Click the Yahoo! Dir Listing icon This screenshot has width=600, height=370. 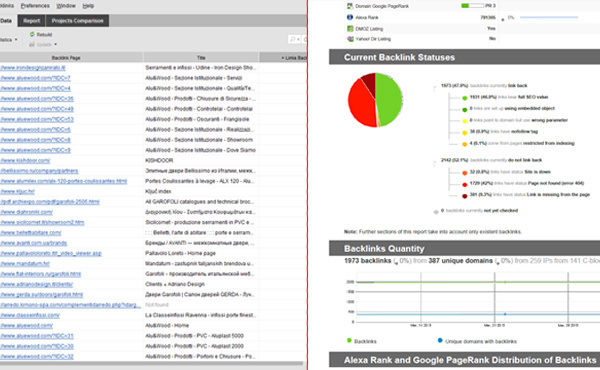point(350,39)
